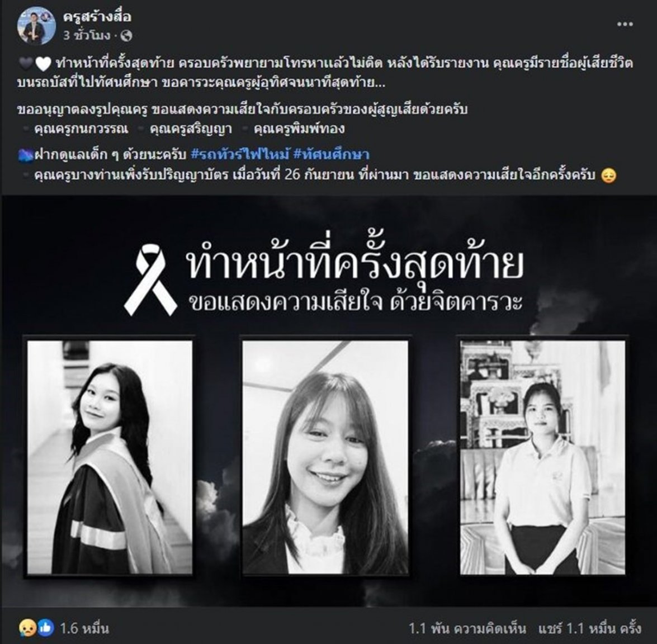The height and width of the screenshot is (644, 657).
Task: Click the poster's profile picture avatar
Action: pyautogui.click(x=36, y=25)
